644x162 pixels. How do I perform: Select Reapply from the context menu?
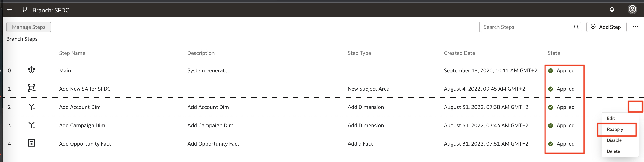click(615, 130)
